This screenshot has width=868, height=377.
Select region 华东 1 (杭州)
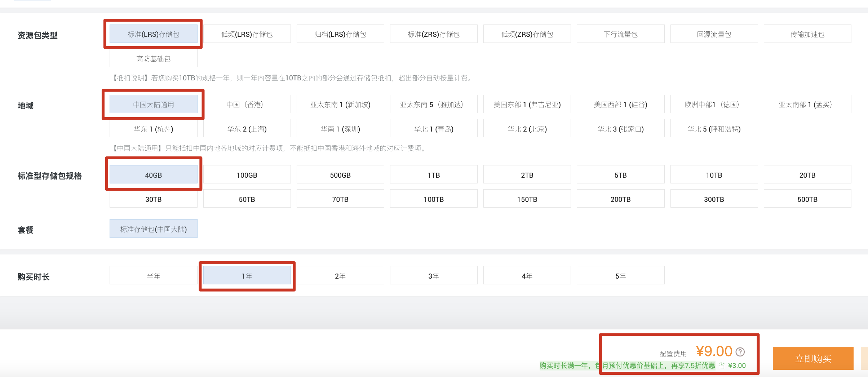point(153,129)
